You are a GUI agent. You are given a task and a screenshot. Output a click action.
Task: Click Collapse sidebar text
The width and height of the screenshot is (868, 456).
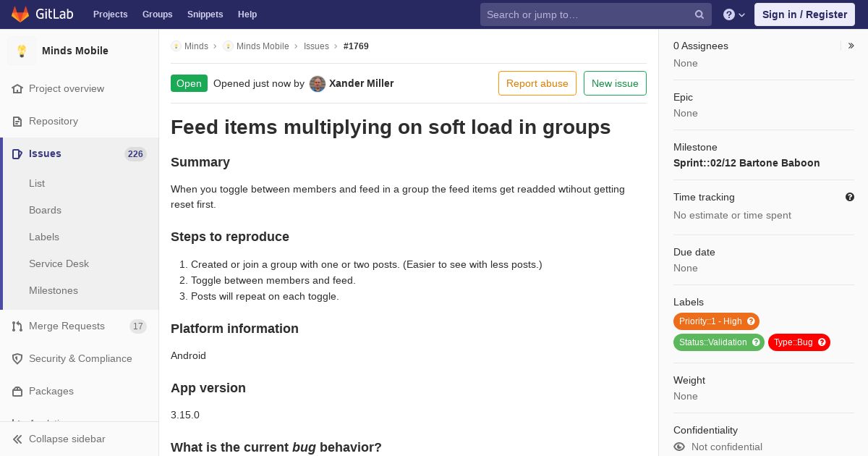click(67, 439)
